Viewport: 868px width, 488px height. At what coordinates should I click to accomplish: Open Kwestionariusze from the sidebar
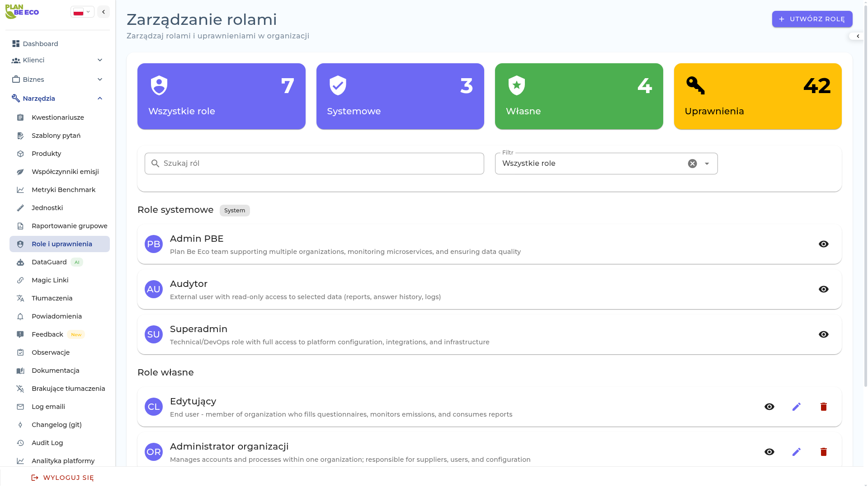tap(58, 117)
